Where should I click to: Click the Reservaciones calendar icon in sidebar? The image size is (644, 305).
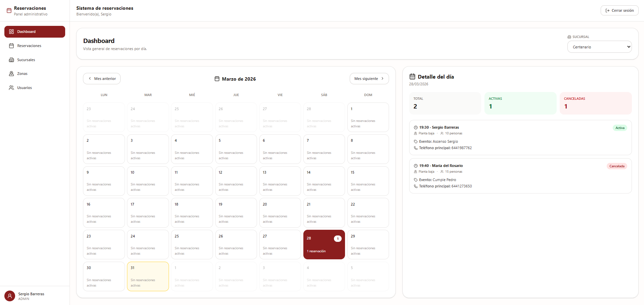pyautogui.click(x=11, y=46)
